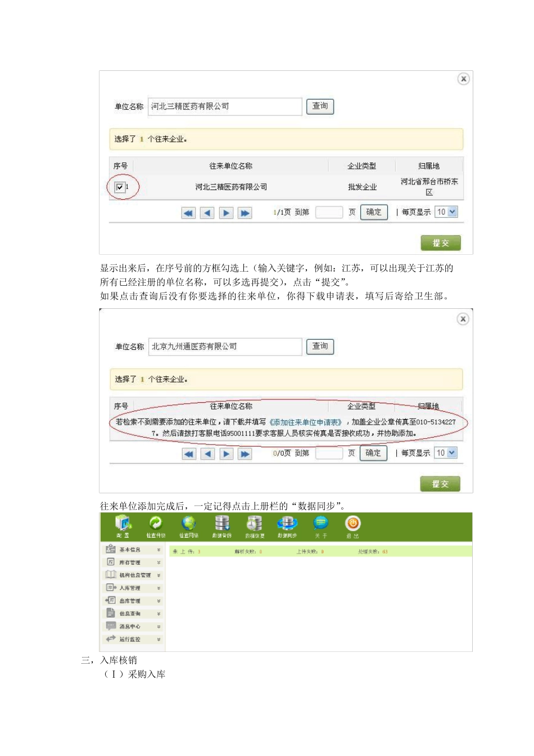Click the 单位名称 field containing 河北三精医药有限公司

pyautogui.click(x=225, y=106)
